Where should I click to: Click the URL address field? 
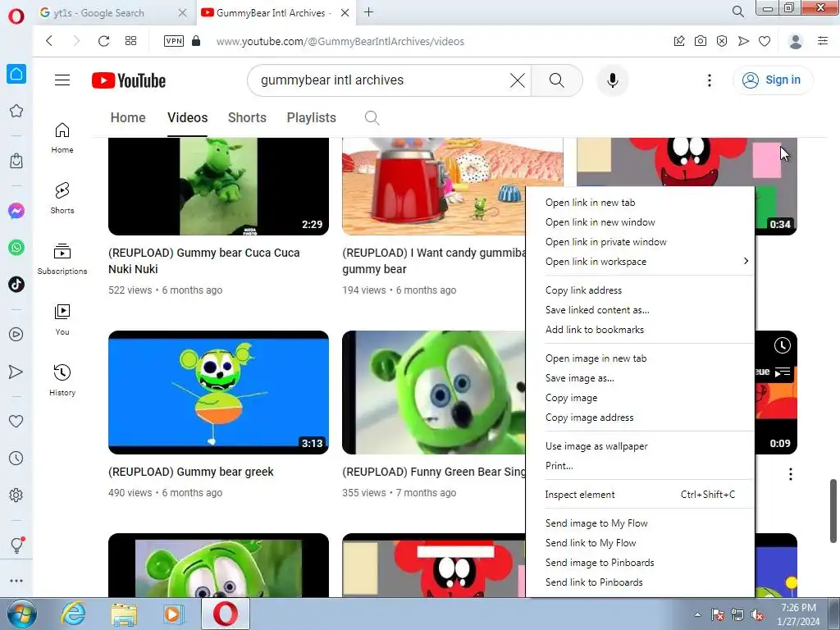point(340,41)
